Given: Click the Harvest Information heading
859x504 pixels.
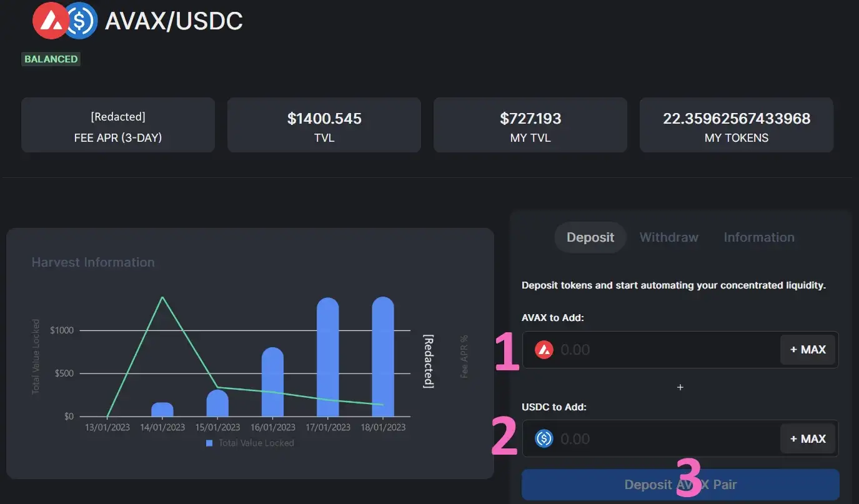Looking at the screenshot, I should click(93, 262).
